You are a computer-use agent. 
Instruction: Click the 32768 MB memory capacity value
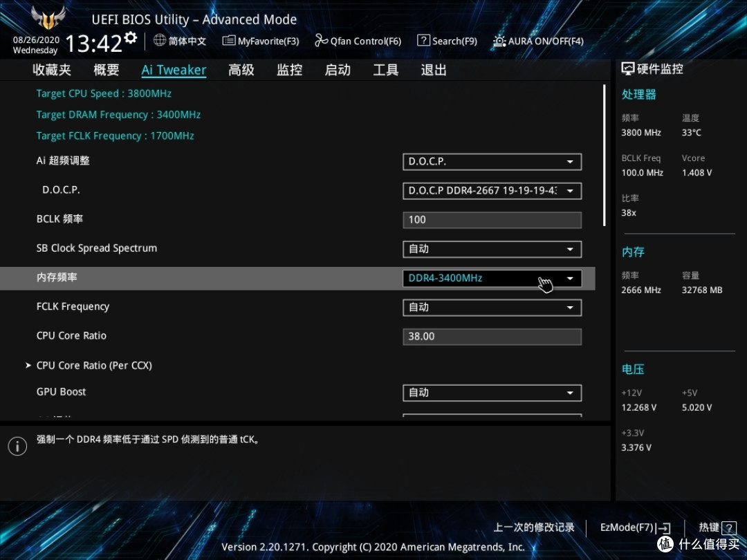702,290
